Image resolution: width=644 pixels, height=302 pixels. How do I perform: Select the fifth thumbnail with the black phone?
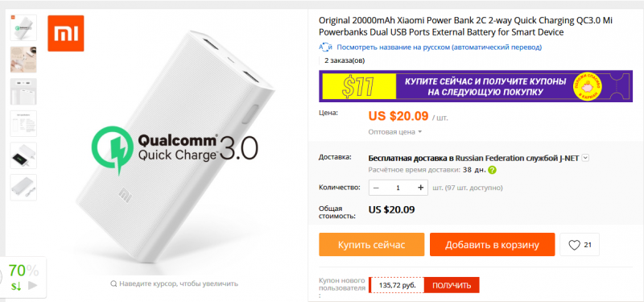click(23, 155)
